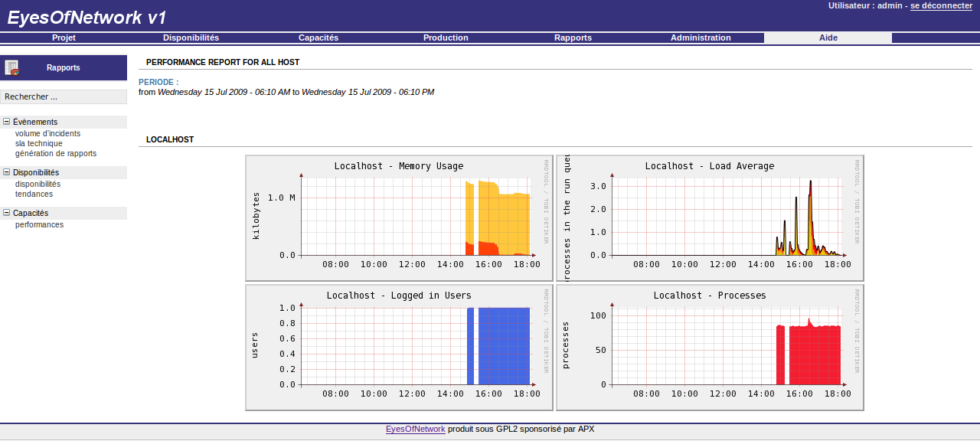Viewport: 980px width, 441px height.
Task: Open the 'sla technique' link
Action: pos(39,143)
